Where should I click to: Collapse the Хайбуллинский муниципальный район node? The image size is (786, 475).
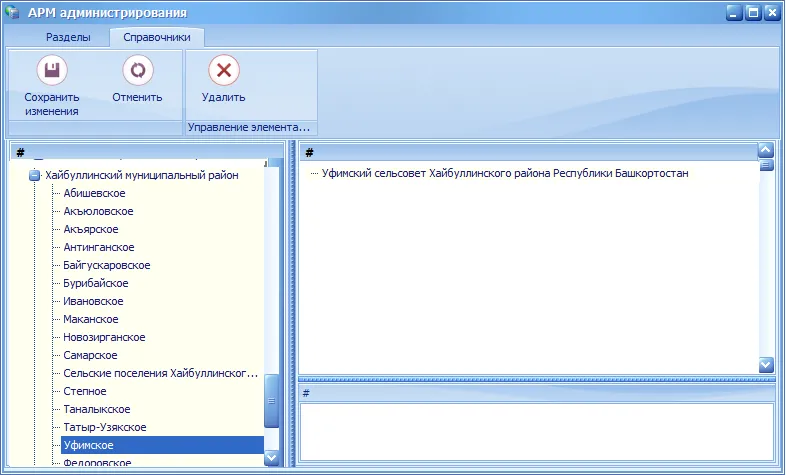click(35, 175)
